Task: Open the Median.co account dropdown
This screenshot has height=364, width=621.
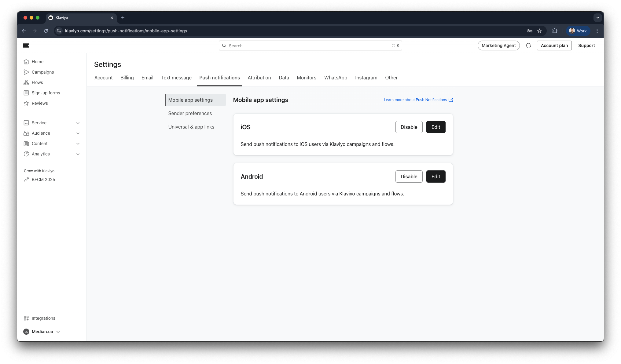Action: click(x=42, y=332)
